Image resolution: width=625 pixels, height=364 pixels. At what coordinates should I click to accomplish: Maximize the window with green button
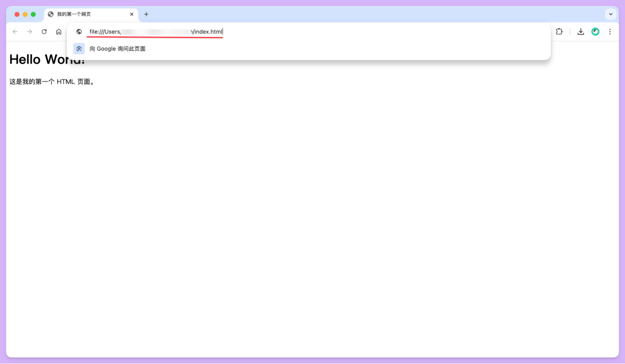click(33, 14)
